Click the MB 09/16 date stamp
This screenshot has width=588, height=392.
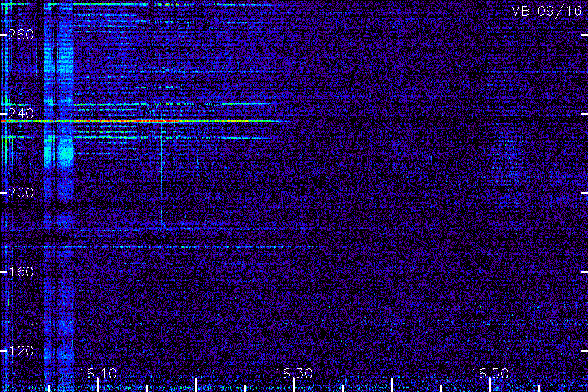click(x=546, y=11)
